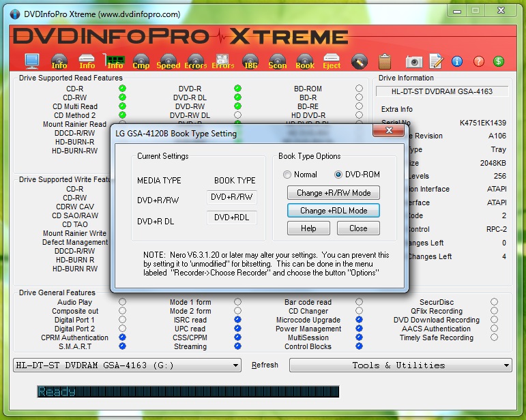The height and width of the screenshot is (420, 526).
Task: Open disc Errors test icon
Action: 196,61
